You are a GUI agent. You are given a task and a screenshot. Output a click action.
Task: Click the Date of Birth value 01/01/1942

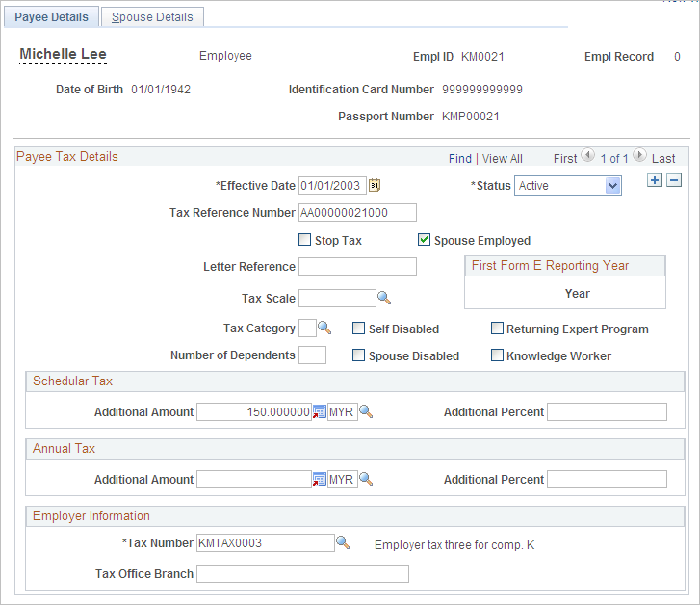161,90
